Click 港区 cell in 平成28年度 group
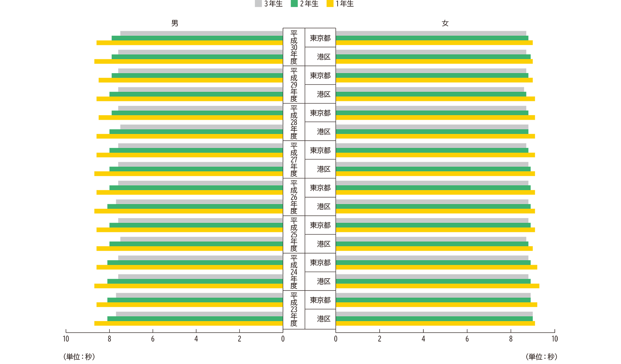The height and width of the screenshot is (364, 621). click(x=320, y=131)
